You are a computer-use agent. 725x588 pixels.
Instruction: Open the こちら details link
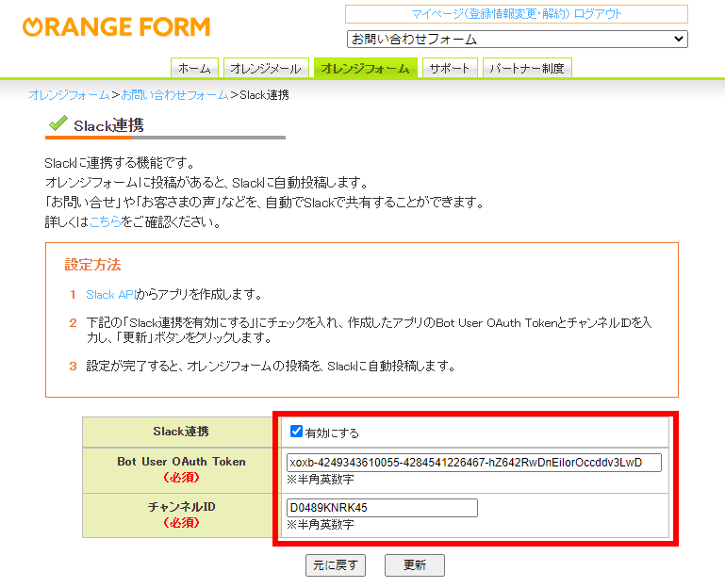(105, 221)
